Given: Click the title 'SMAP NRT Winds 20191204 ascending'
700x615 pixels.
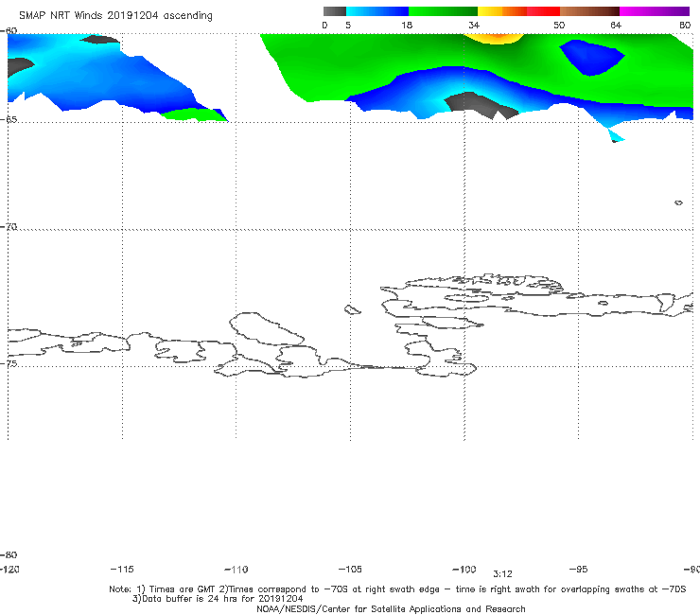Looking at the screenshot, I should 115,16.
